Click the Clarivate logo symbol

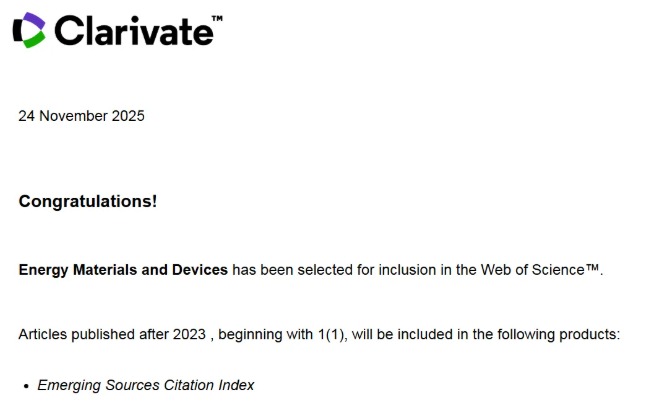pos(29,29)
